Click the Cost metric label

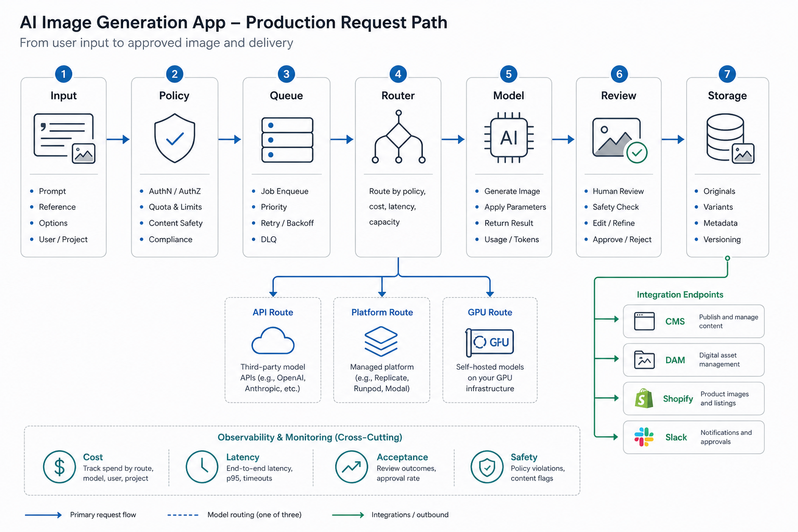click(x=92, y=457)
